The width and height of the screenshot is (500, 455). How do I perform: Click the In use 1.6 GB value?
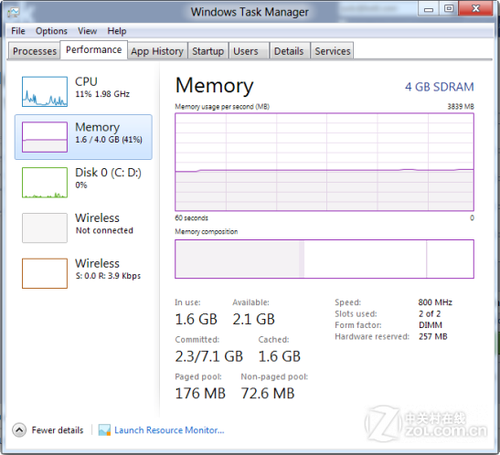coord(196,319)
